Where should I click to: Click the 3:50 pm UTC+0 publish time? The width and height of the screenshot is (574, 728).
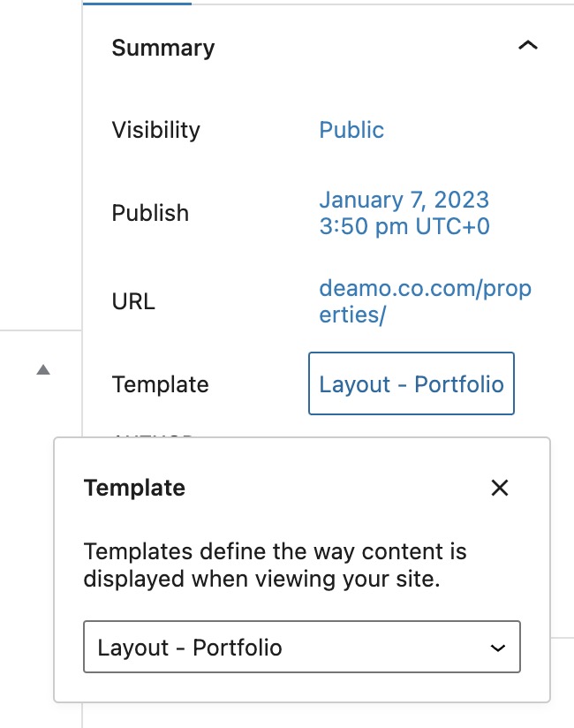(x=404, y=226)
